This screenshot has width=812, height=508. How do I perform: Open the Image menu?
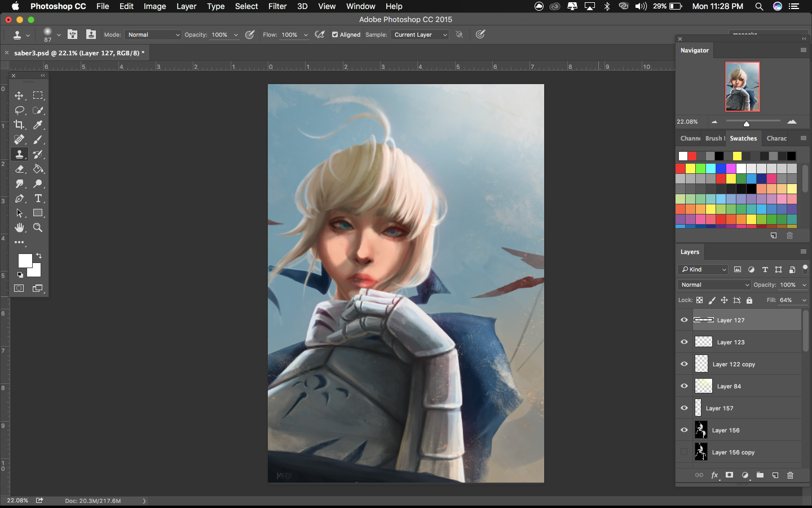[x=155, y=6]
